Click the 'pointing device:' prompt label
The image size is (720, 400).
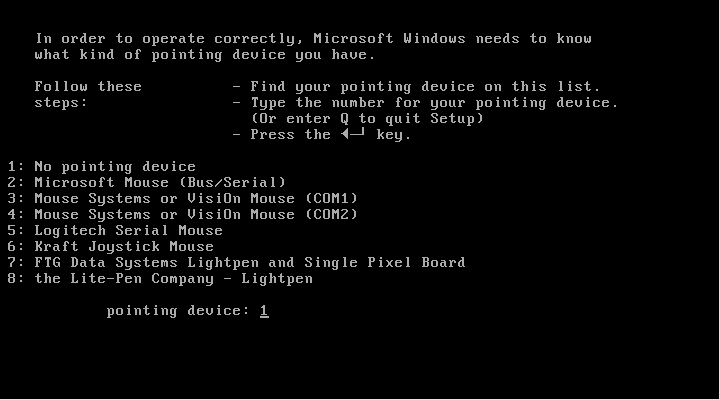coord(178,311)
